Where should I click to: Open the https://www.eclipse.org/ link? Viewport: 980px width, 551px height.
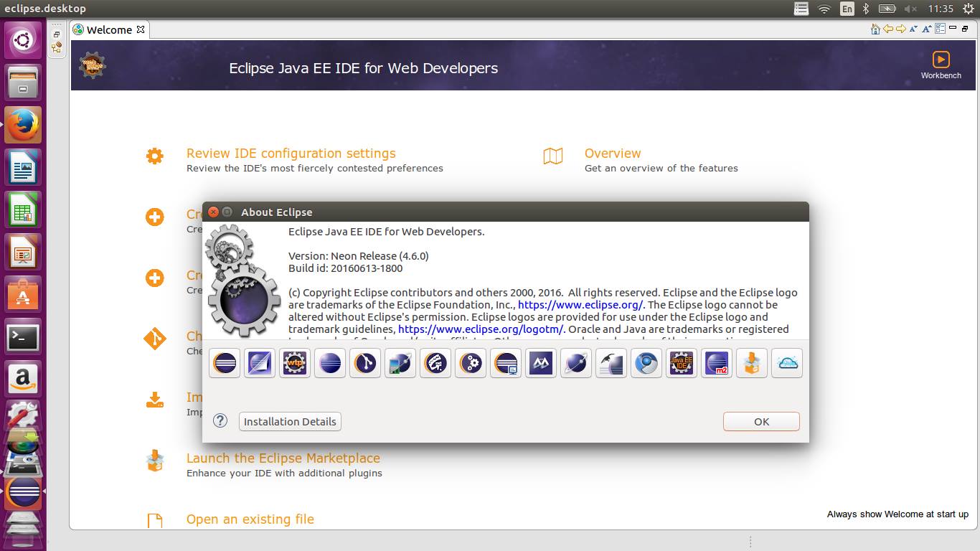(x=580, y=305)
